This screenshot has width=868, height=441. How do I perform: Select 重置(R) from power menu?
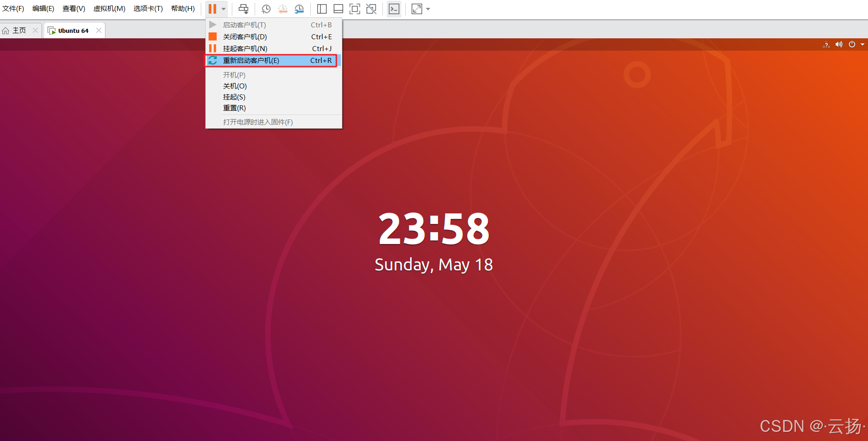pos(273,108)
